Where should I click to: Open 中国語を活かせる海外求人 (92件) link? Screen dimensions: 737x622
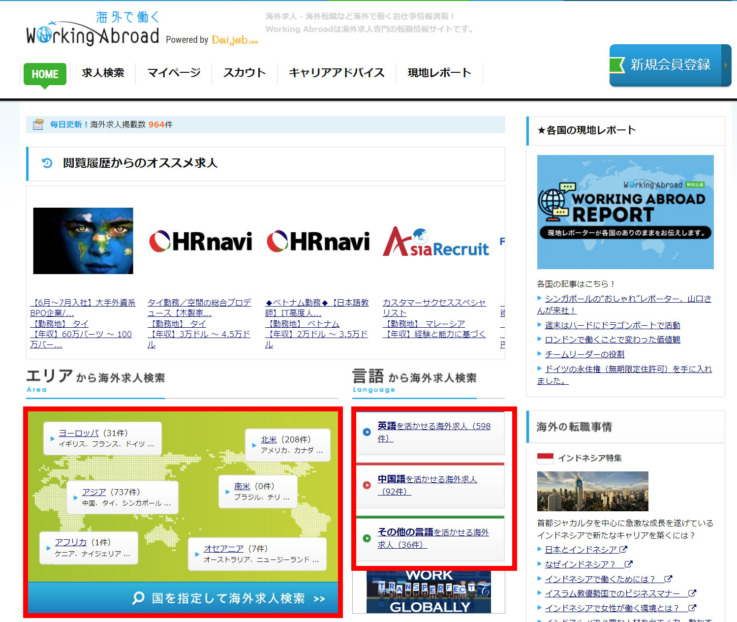tap(427, 485)
